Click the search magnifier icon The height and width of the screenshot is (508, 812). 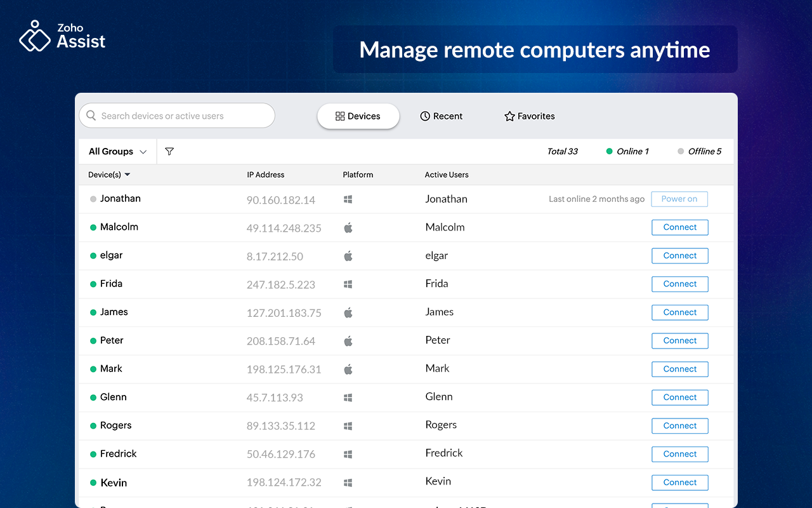pyautogui.click(x=91, y=116)
